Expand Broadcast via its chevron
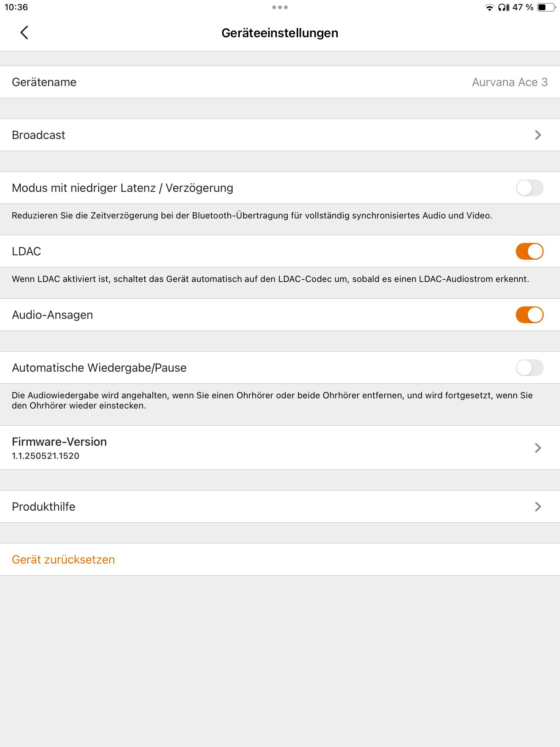Viewport: 560px width, 747px height. [538, 135]
